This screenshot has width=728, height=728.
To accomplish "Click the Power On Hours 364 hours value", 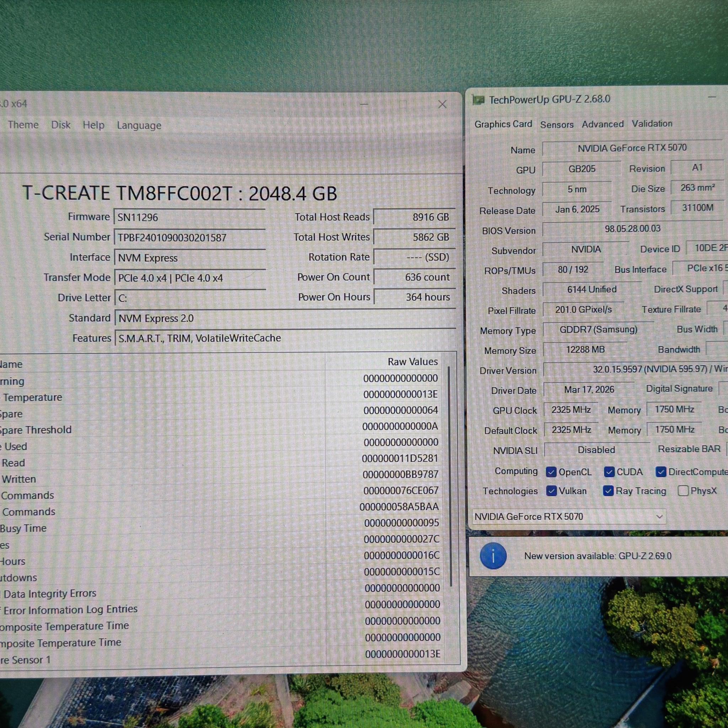I will pyautogui.click(x=414, y=297).
